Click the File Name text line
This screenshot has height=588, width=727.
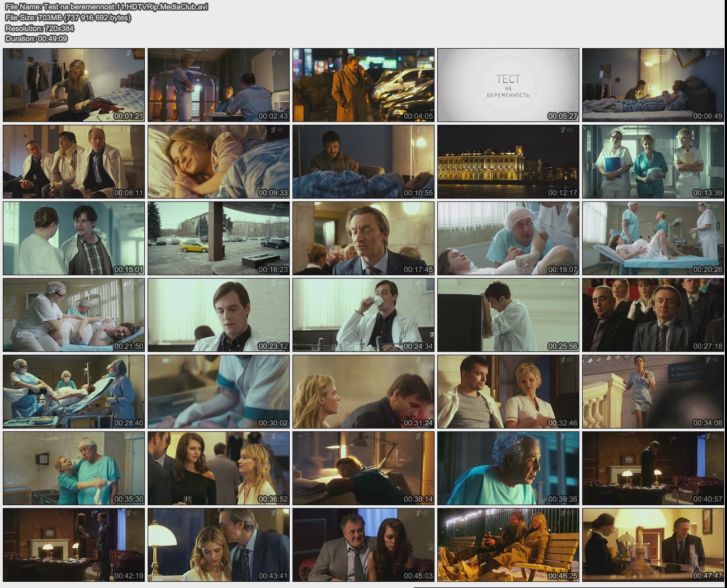(106, 7)
